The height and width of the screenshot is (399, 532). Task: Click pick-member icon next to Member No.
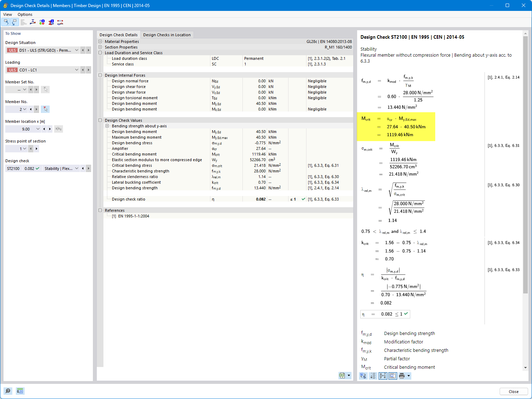[45, 109]
